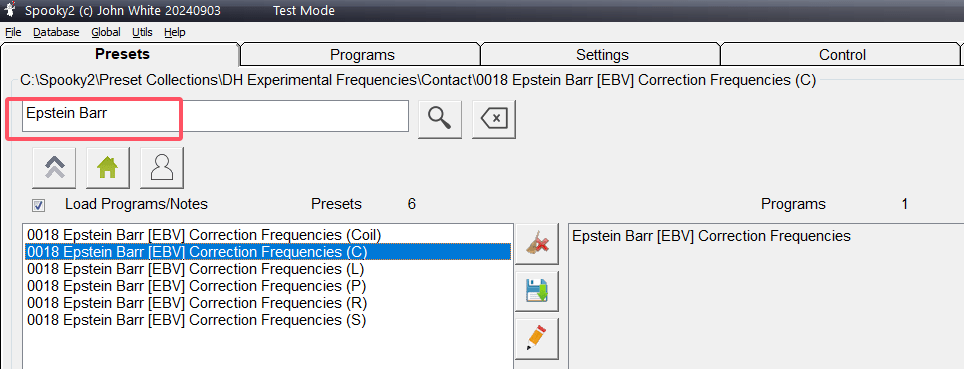Clear the search field with backspace icon
The image size is (964, 369).
(x=494, y=119)
